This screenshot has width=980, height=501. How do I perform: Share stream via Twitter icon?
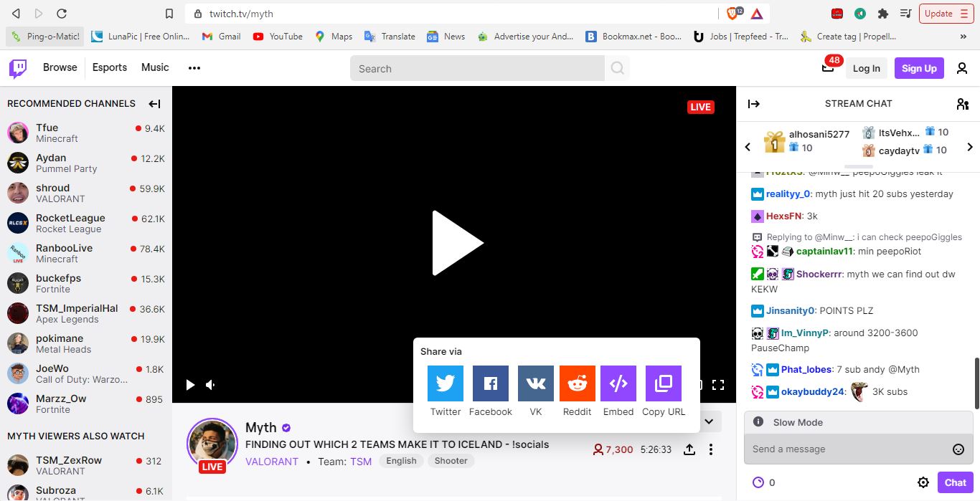[x=446, y=383]
